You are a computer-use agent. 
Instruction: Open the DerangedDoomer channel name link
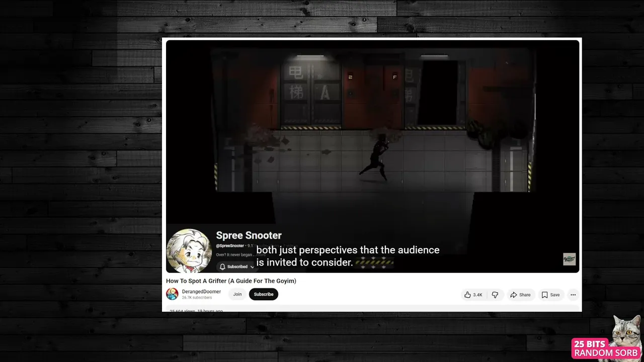tap(201, 292)
